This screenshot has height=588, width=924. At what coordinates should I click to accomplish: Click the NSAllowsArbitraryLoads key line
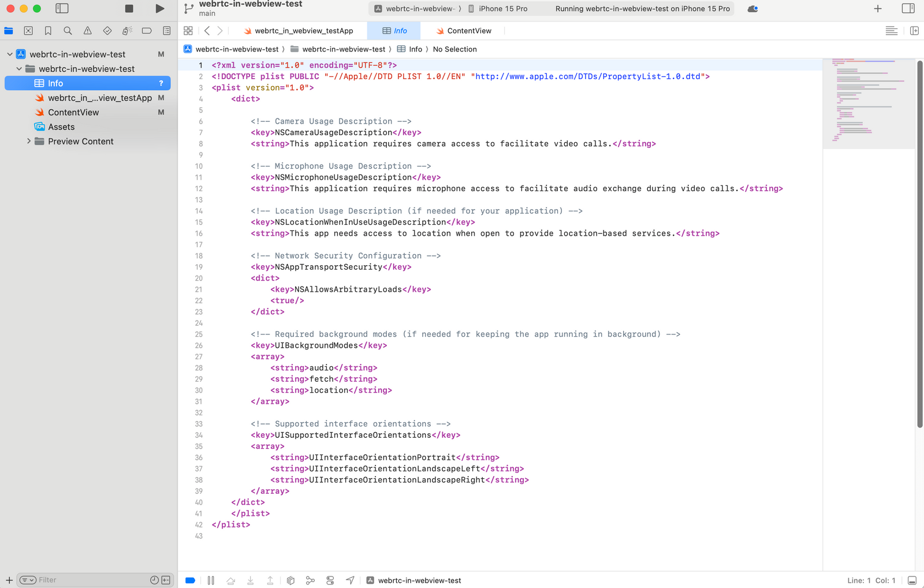(x=351, y=289)
